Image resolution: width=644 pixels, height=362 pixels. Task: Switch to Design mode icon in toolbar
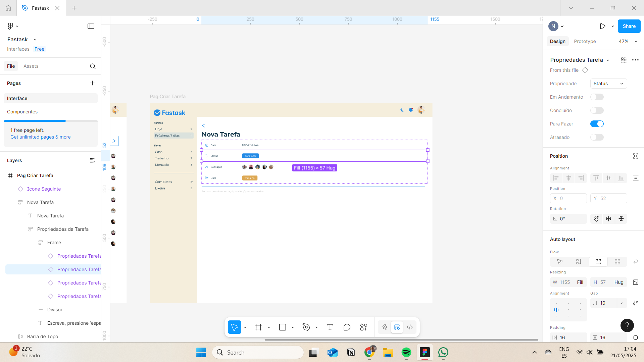coord(397,327)
